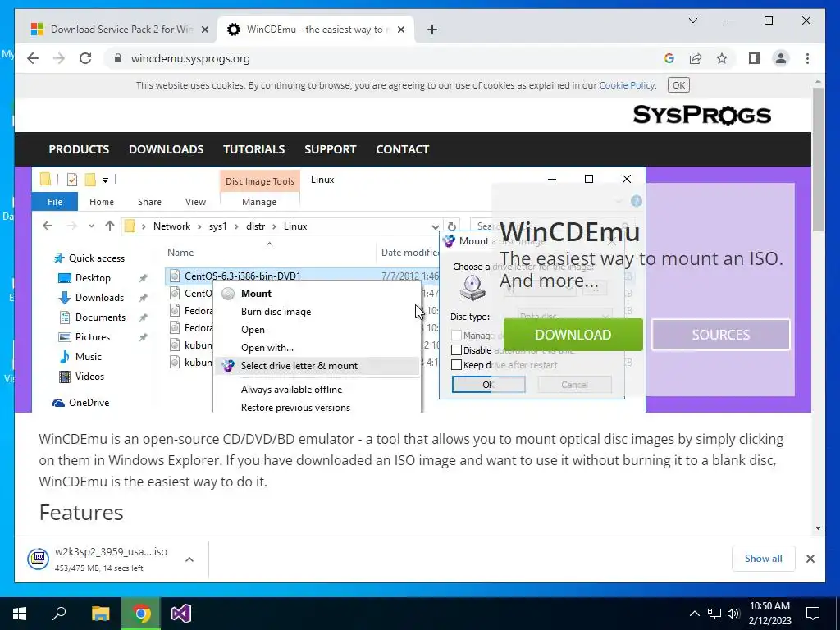Click the Chrome taskbar icon
Image resolution: width=840 pixels, height=630 pixels.
(141, 614)
